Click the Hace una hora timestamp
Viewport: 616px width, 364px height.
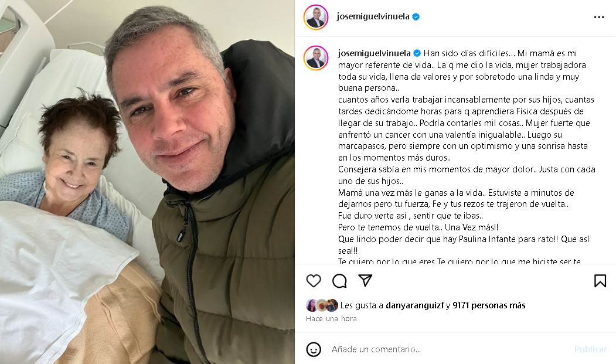pos(331,319)
